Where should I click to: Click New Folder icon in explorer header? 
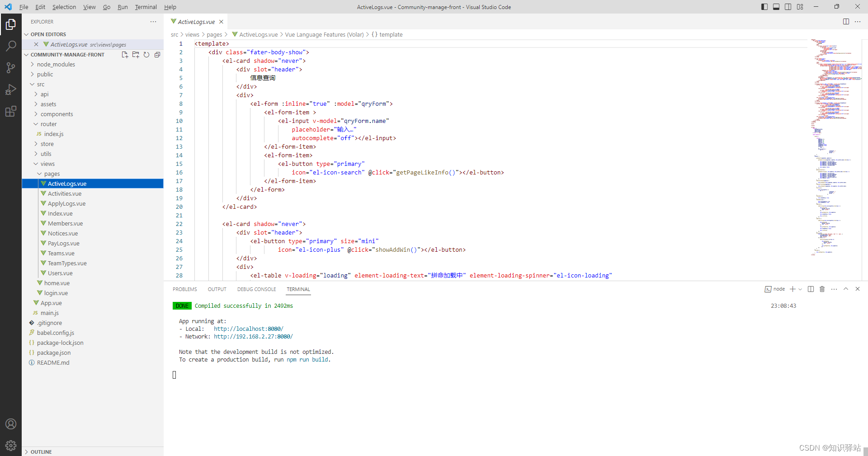click(x=136, y=55)
